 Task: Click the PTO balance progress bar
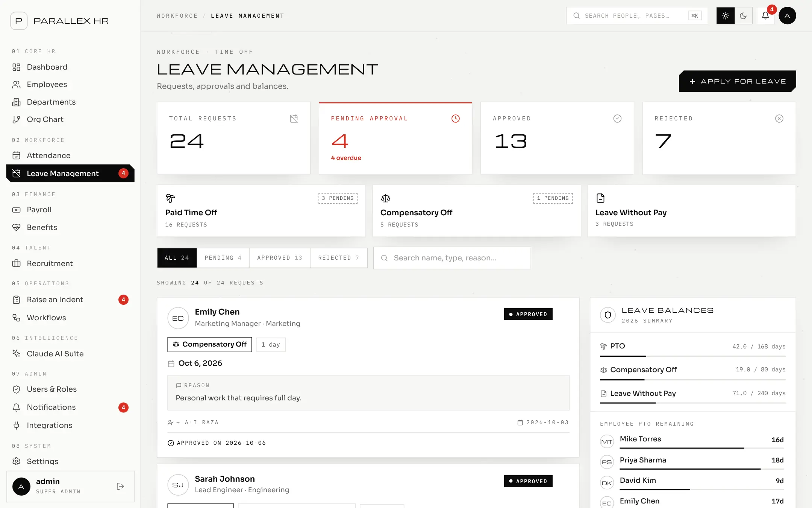(693, 356)
